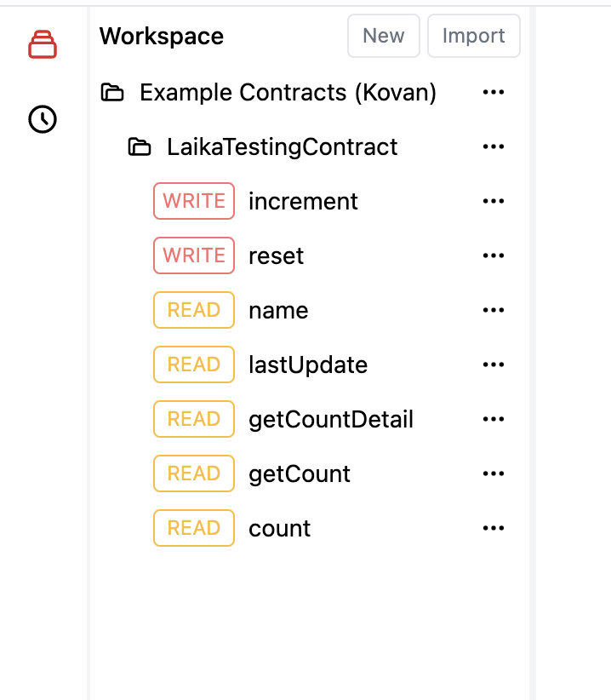Open the three-dot menu for increment
Screen dimensions: 611x700
[x=494, y=202]
